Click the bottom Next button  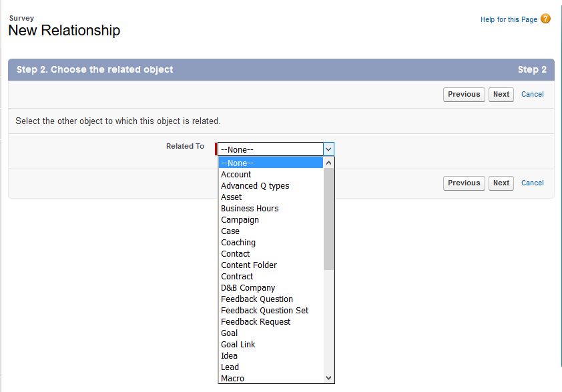click(501, 183)
